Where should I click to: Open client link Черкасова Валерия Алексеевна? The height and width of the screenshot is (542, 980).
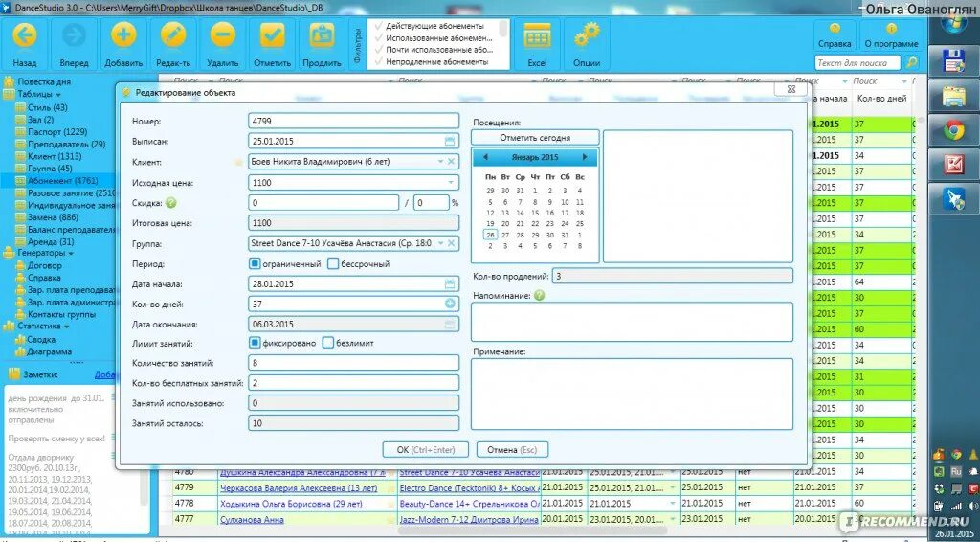(297, 487)
